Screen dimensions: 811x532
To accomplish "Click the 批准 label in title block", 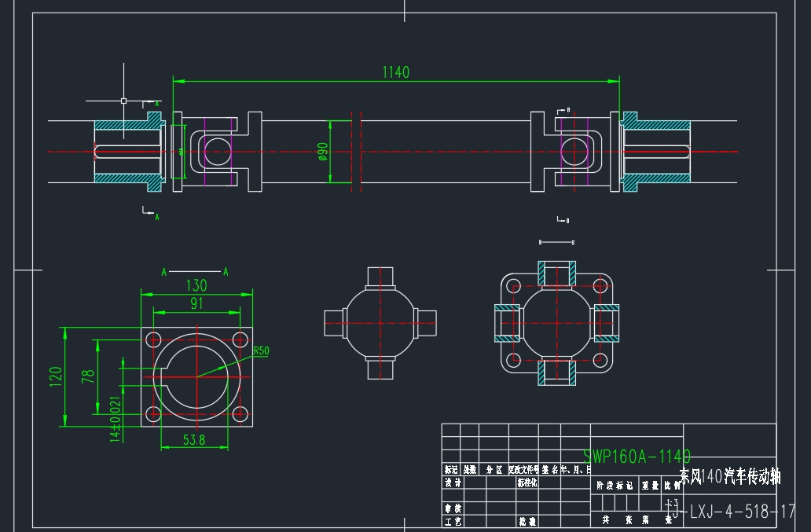I will (x=527, y=522).
